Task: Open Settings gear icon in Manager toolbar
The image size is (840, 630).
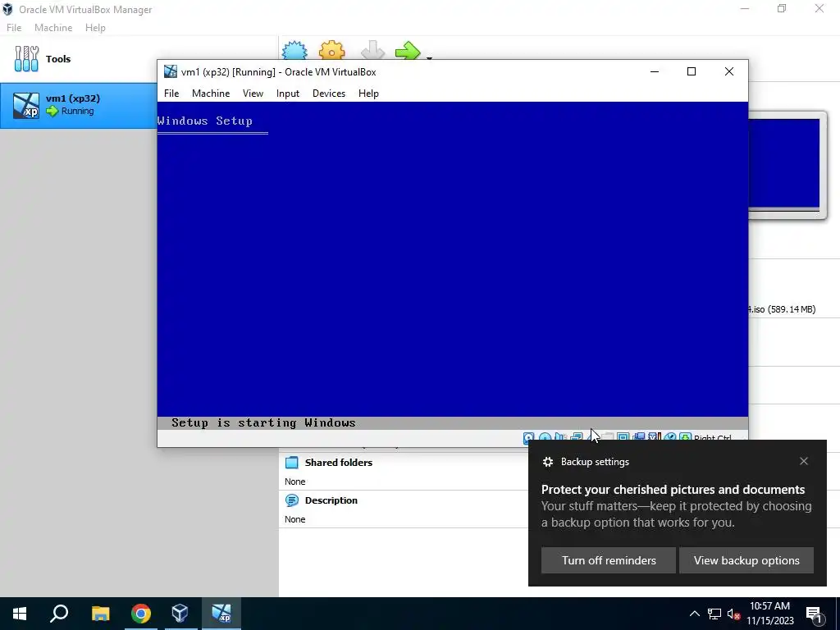Action: (331, 50)
